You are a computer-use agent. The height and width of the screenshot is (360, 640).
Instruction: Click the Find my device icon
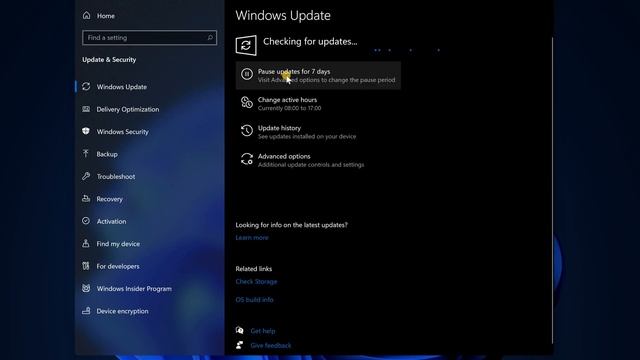click(x=86, y=243)
